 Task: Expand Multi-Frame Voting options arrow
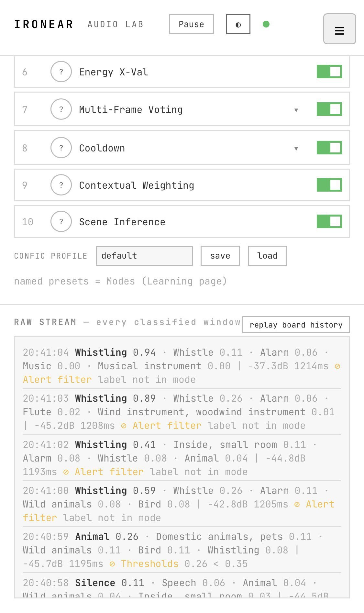point(296,110)
